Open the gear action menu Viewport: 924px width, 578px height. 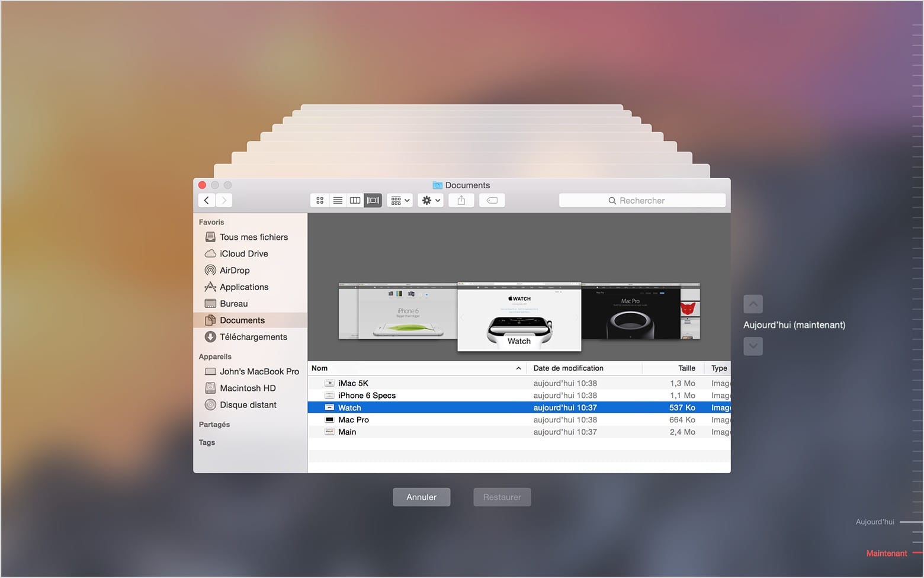click(x=431, y=200)
